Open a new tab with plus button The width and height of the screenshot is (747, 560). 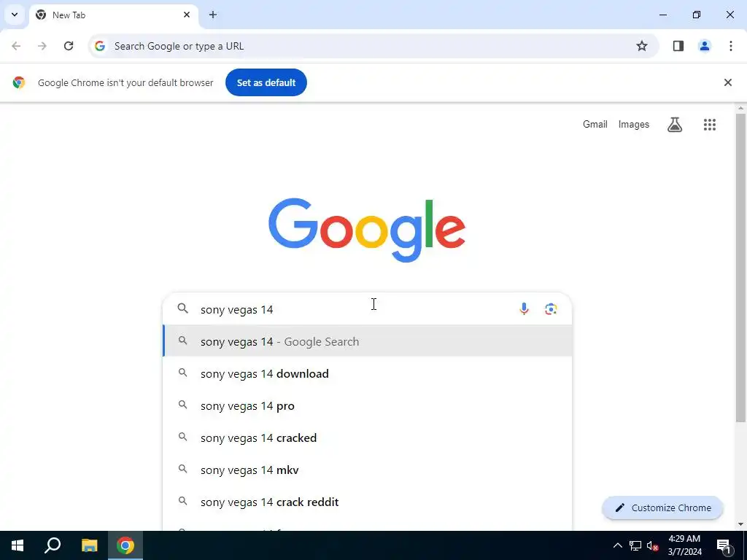[x=213, y=15]
